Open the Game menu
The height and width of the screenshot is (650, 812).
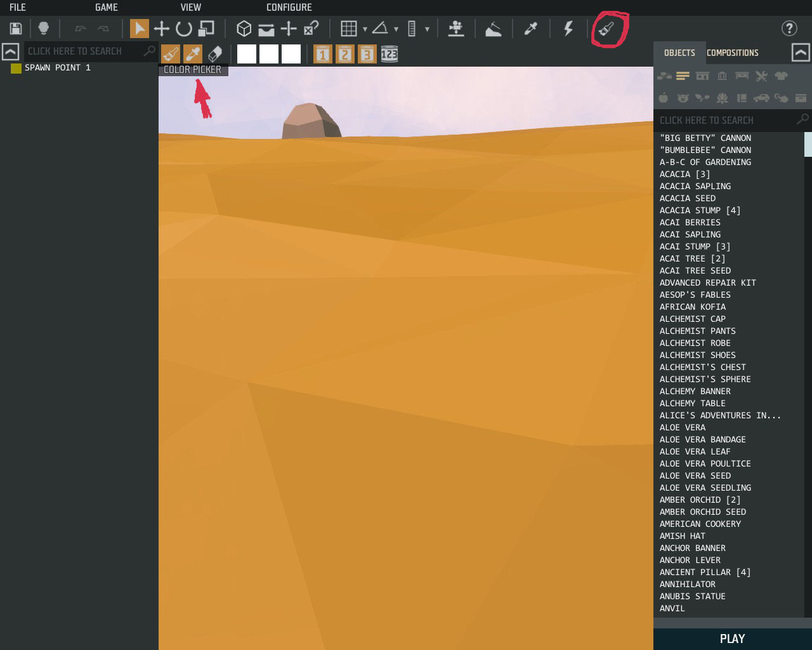click(107, 8)
